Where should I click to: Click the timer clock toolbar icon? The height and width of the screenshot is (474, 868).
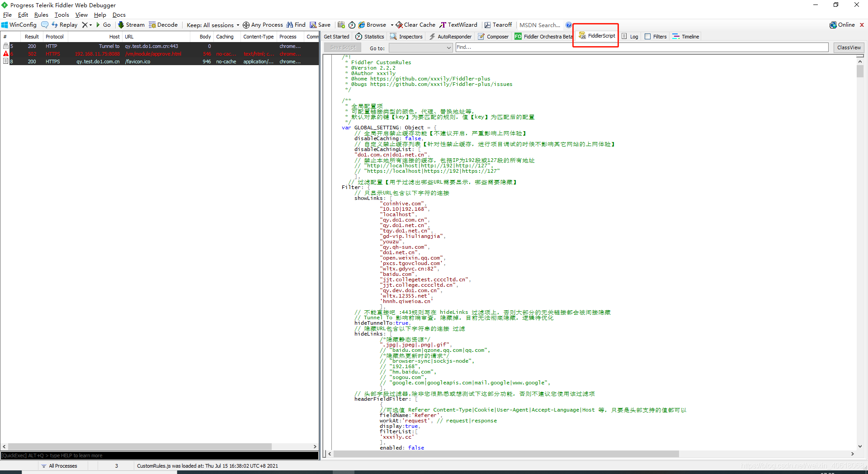pyautogui.click(x=352, y=25)
